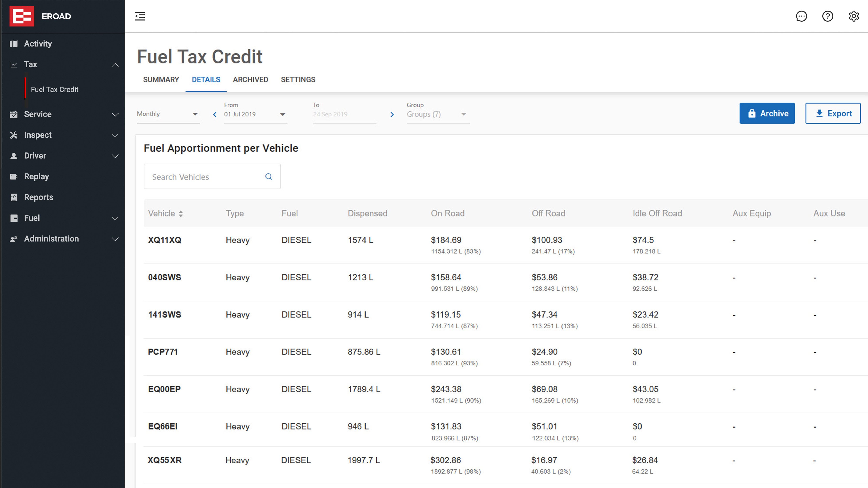Open the Groups (7) dropdown
Screen dimensions: 868x488
click(438, 114)
